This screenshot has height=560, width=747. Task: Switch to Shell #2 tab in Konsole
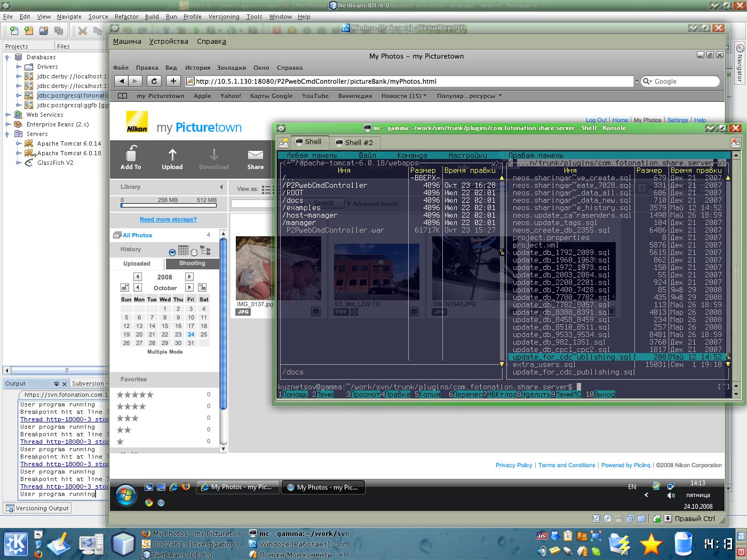click(354, 142)
